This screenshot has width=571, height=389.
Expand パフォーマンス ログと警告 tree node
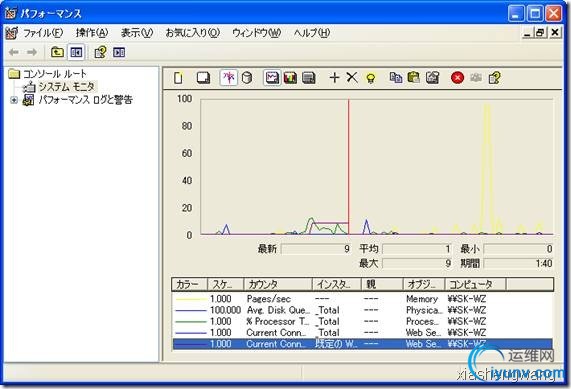pyautogui.click(x=14, y=100)
